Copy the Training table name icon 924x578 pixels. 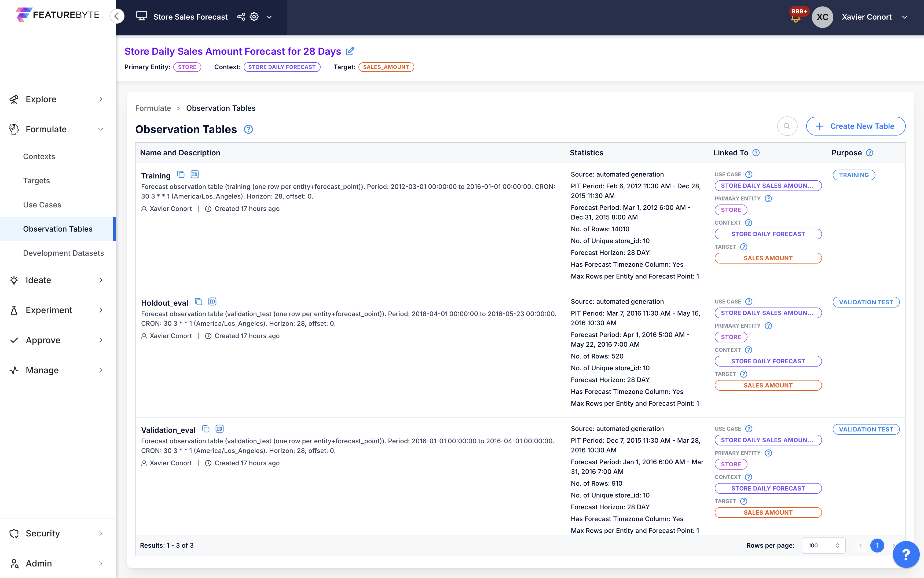click(181, 175)
